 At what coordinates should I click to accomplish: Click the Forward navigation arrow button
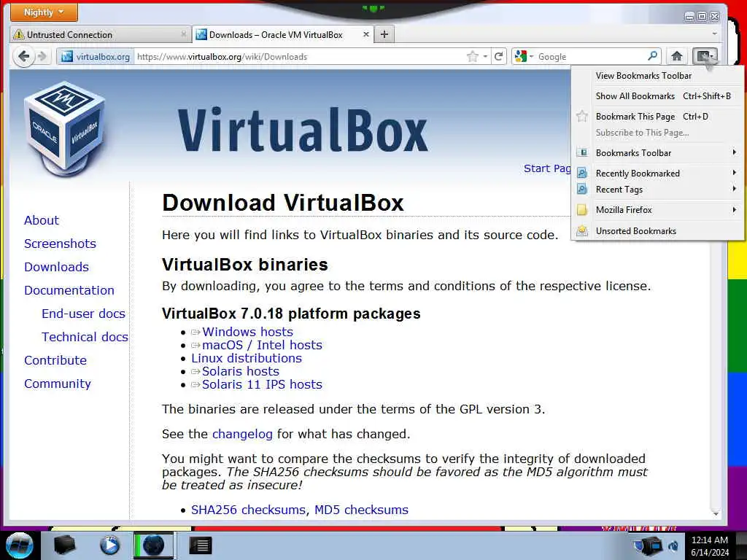(42, 56)
